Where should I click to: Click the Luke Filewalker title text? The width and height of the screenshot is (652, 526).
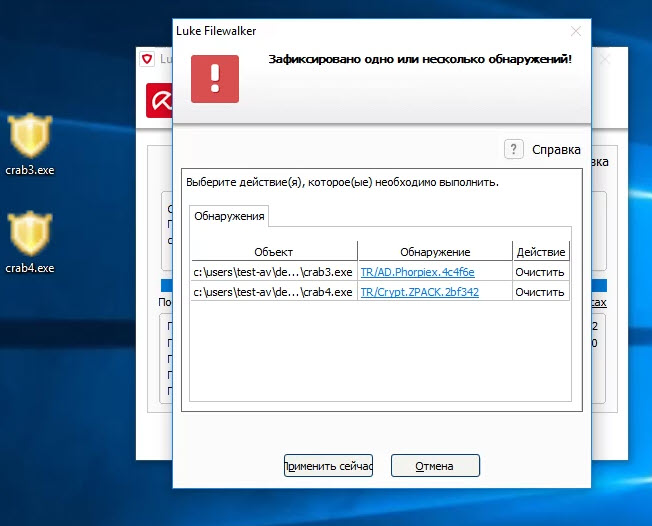(216, 31)
